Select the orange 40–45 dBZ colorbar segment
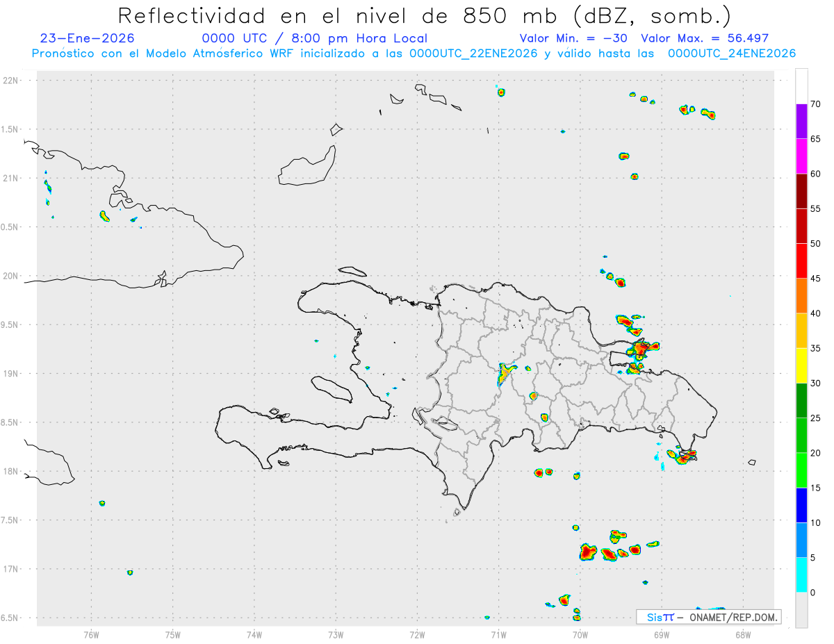 [801, 296]
